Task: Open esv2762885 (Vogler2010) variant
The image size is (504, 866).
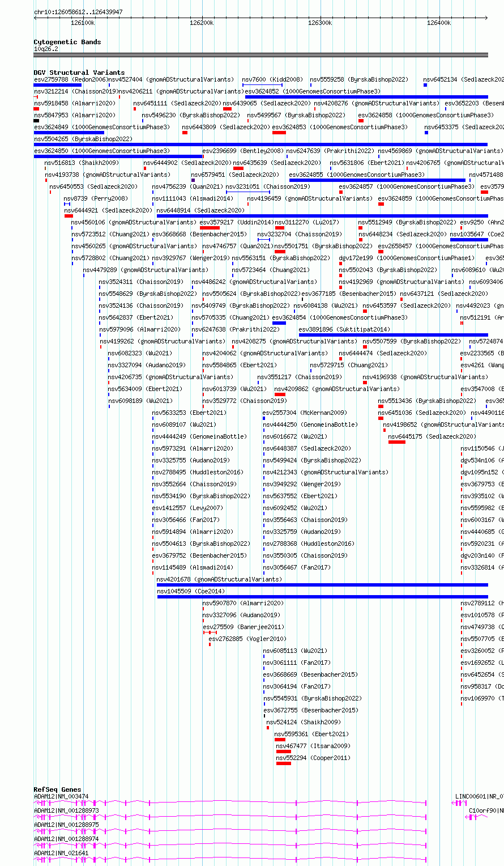Action: (x=247, y=639)
